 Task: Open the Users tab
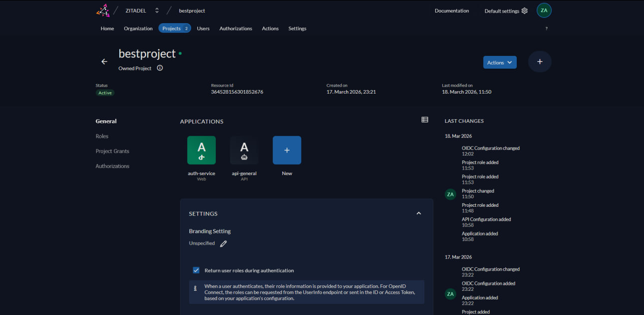click(203, 29)
